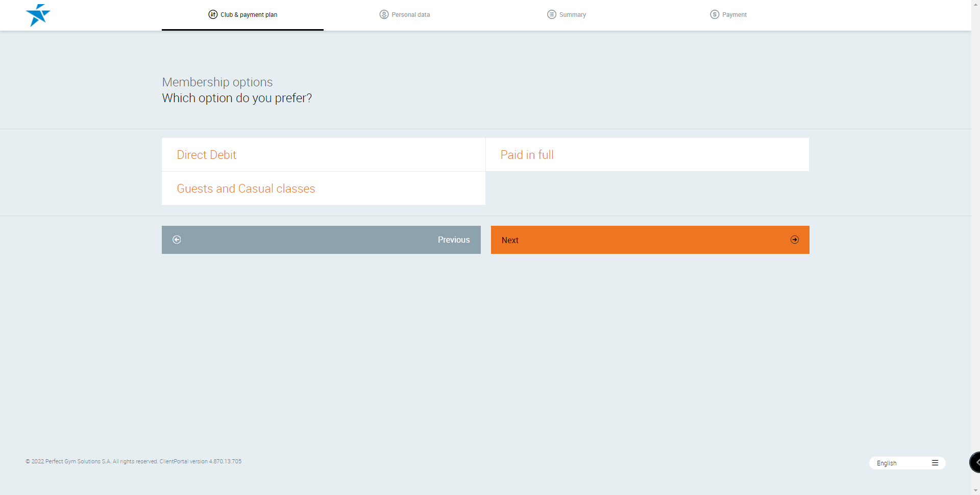Screen dimensions: 980x495
Task: Click the Payment dollar-sign icon
Action: tap(715, 14)
